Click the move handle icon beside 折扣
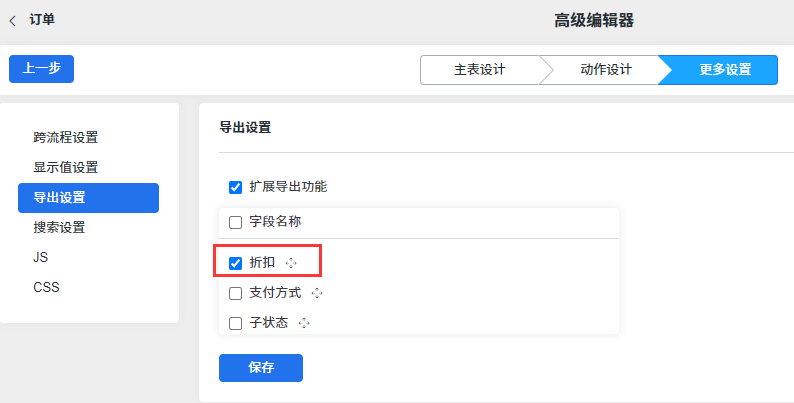Image resolution: width=794 pixels, height=403 pixels. point(291,263)
